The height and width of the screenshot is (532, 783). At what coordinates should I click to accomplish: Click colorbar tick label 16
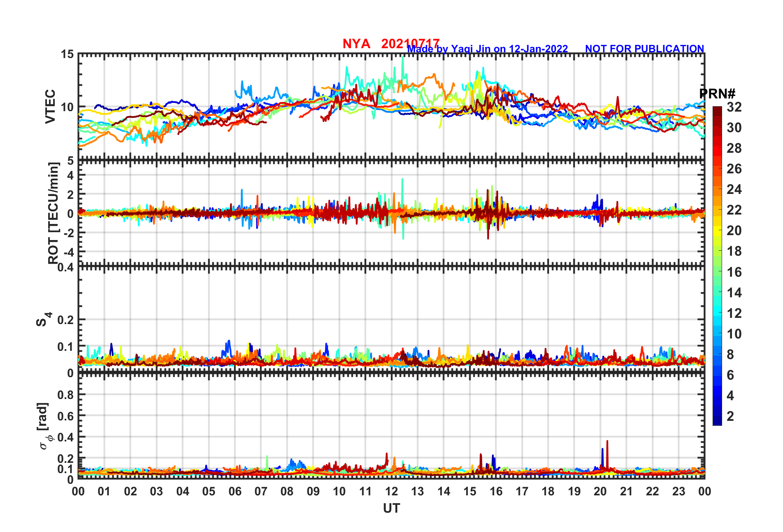734,272
